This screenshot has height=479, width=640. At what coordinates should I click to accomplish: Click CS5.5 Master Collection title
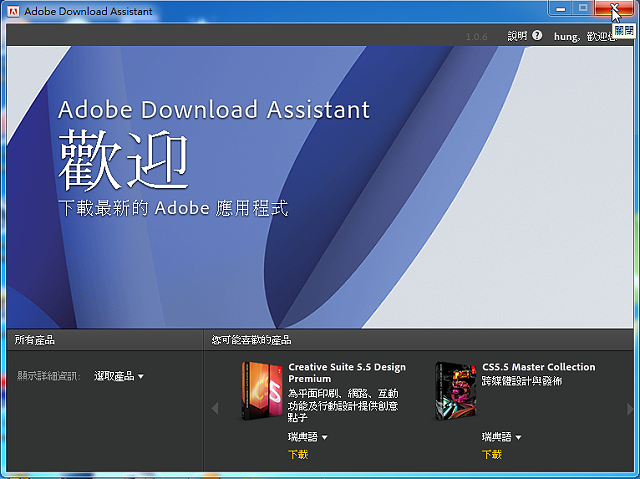[x=538, y=367]
